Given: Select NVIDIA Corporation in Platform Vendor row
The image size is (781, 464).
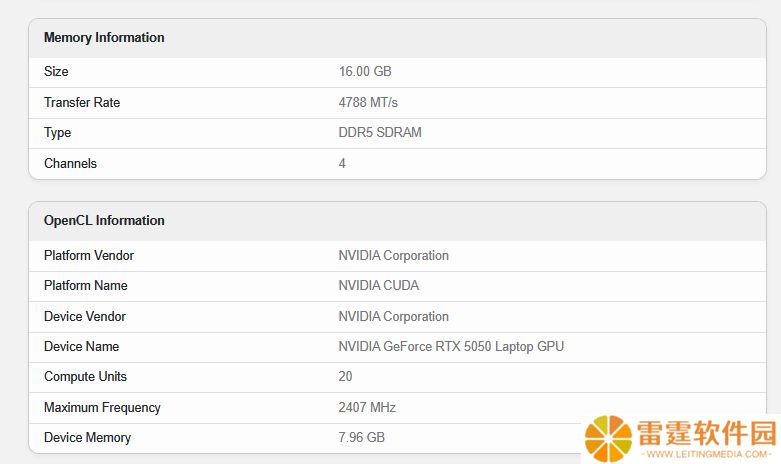Looking at the screenshot, I should pos(393,255).
